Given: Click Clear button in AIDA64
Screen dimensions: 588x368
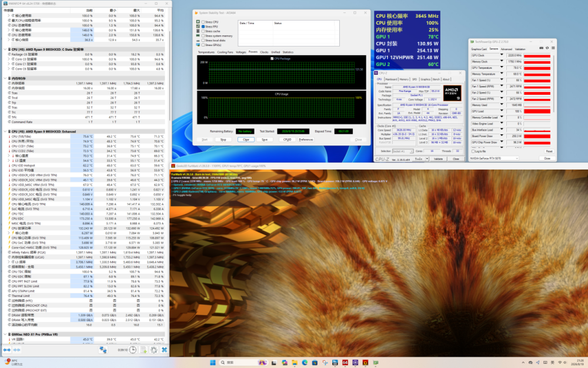Looking at the screenshot, I should [246, 140].
